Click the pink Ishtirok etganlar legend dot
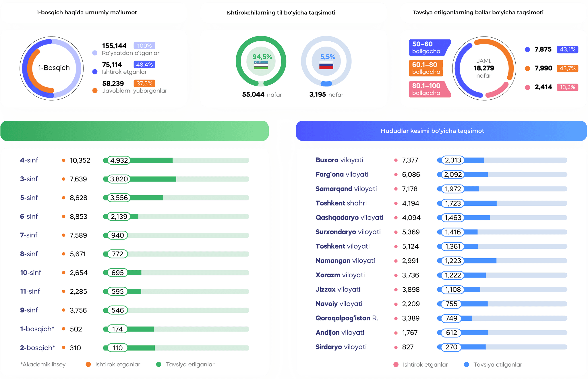The height and width of the screenshot is (379, 588). pyautogui.click(x=396, y=365)
